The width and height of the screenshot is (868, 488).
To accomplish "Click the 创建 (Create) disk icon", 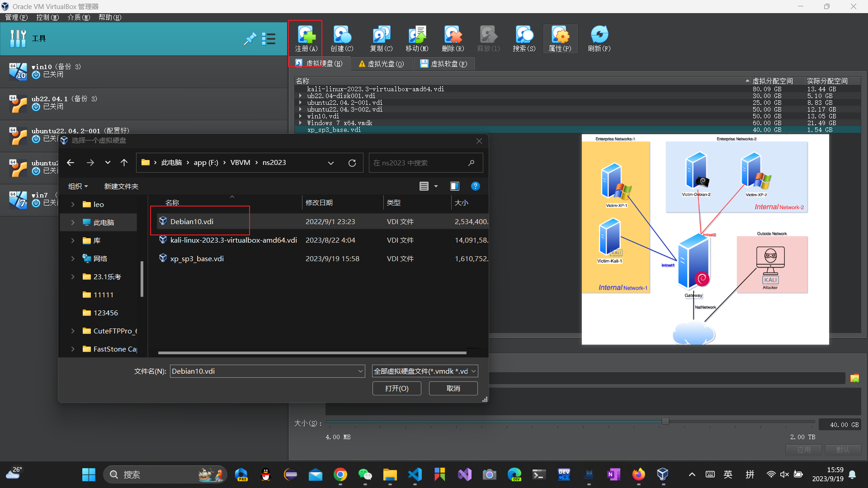I will point(342,39).
